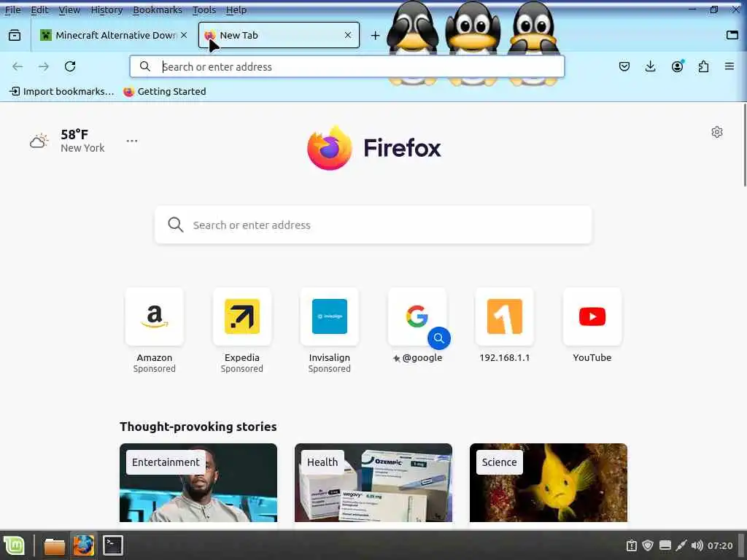Screen dimensions: 747x560
Task: Click the page vertical scrollbar
Action: (x=745, y=145)
